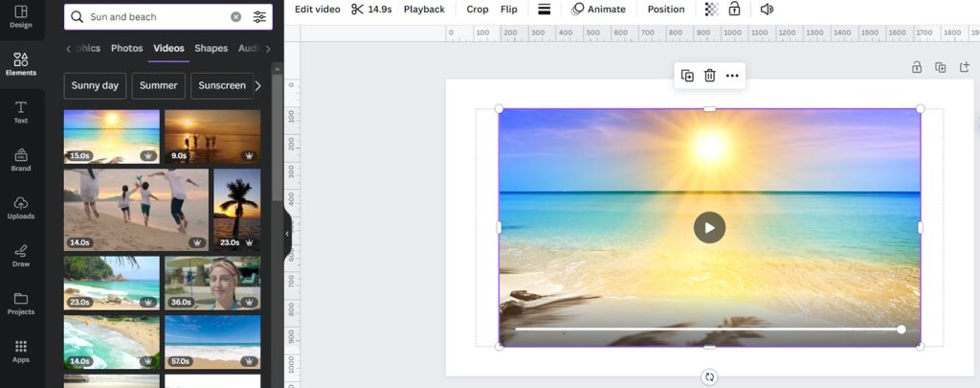The image size is (980, 388).
Task: Add a new page using add-page icon
Action: point(965,67)
